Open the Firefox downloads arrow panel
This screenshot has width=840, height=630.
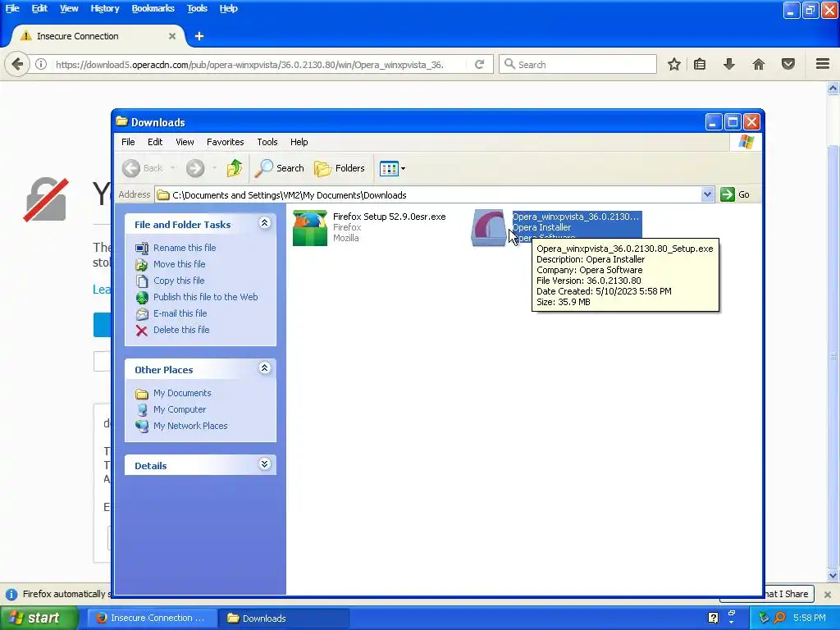729,64
